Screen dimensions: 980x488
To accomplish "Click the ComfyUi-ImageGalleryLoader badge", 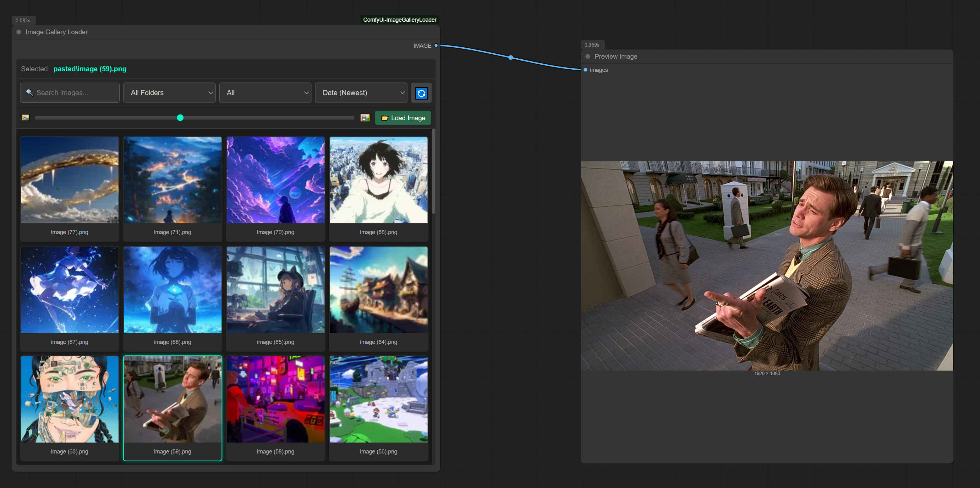I will [x=399, y=20].
